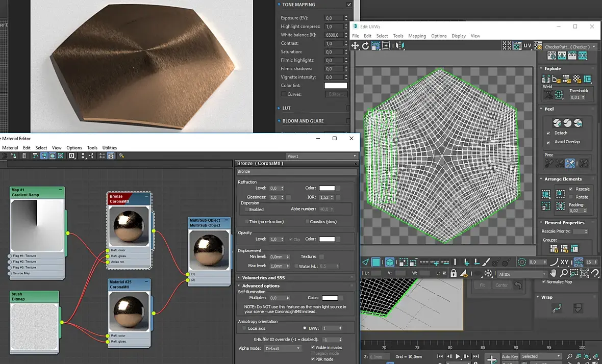Delete selected with Material Editor trash icon
602x364 pixels.
click(24, 155)
